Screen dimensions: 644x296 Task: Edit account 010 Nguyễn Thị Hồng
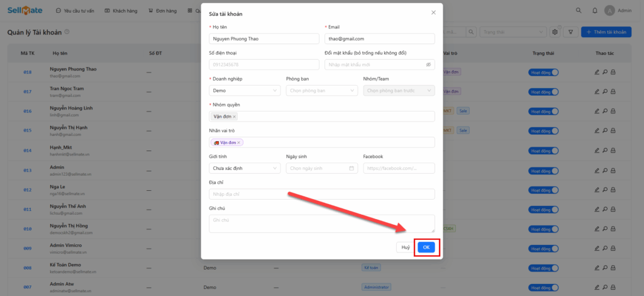point(597,229)
